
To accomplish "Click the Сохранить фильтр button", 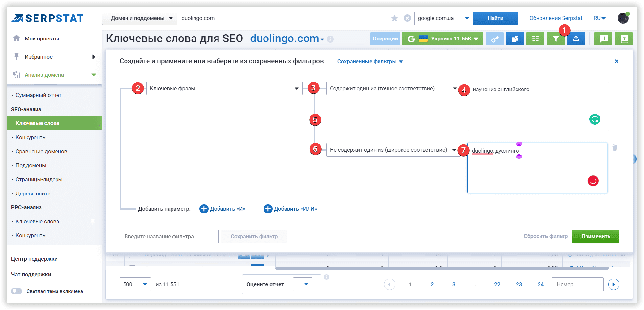I will pos(254,236).
